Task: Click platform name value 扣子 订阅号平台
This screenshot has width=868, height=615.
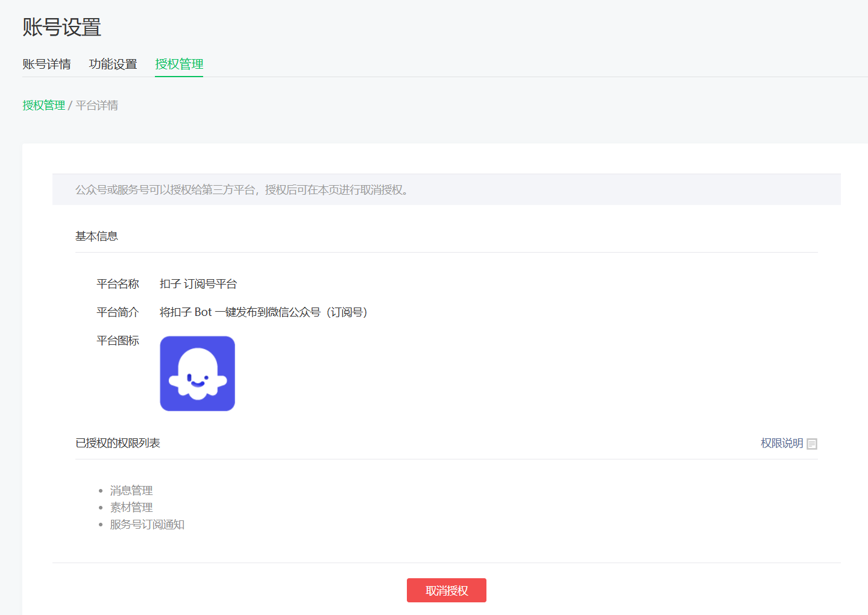Action: (198, 284)
